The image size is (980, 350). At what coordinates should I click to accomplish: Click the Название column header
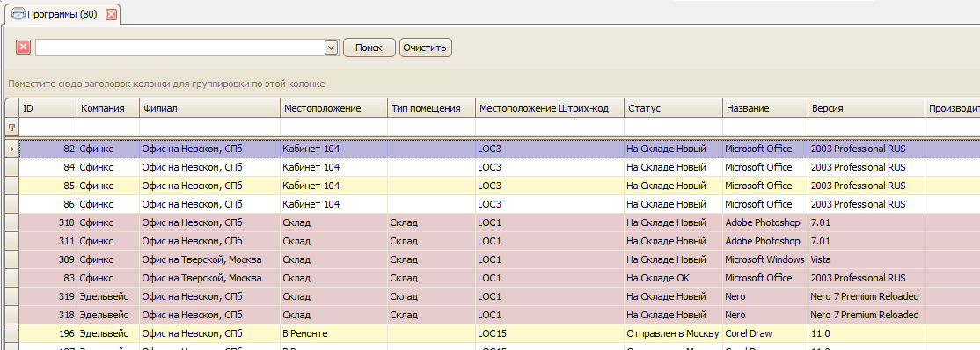click(765, 108)
